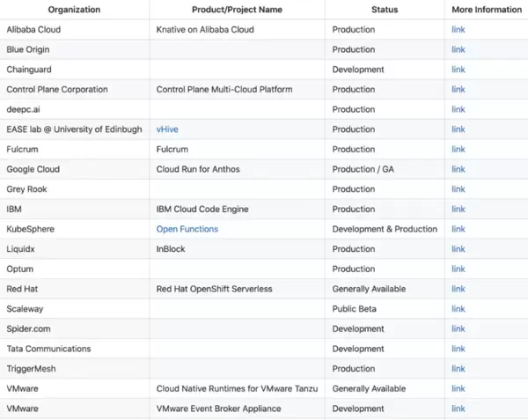The width and height of the screenshot is (528, 420).
Task: Open the Scaleway Public Beta link
Action: click(458, 309)
